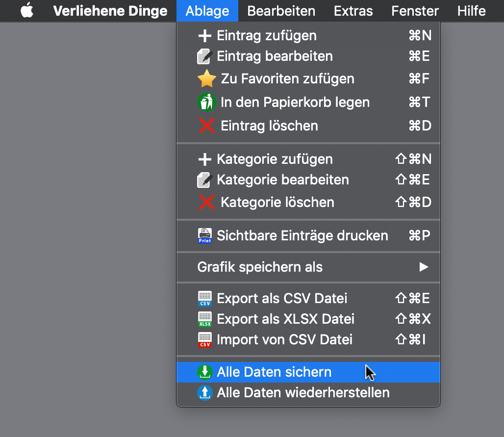Click the printer icon for Sichtbare Einträge drucken
This screenshot has width=504, height=437.
(205, 236)
